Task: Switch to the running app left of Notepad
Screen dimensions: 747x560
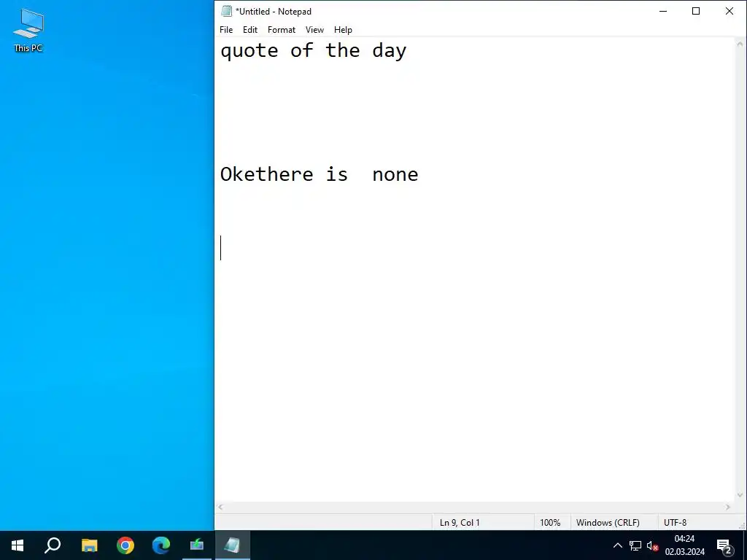Action: 197,545
